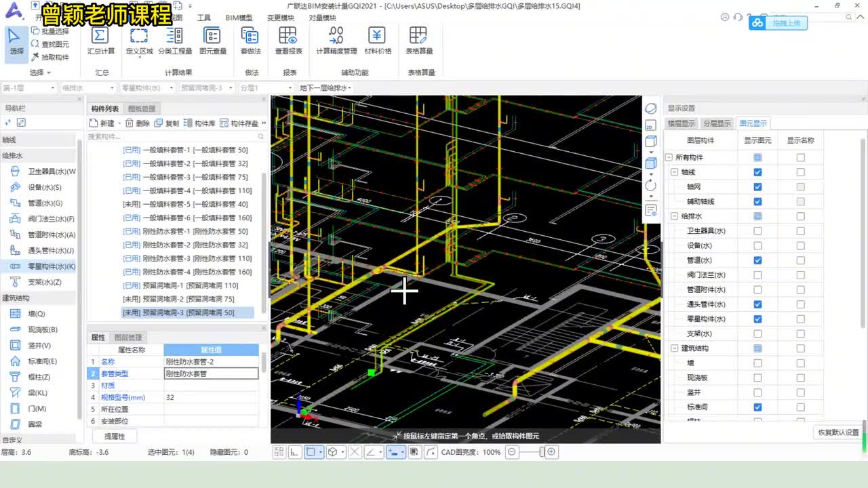Toggle 轴网 display element checkbox

[757, 187]
